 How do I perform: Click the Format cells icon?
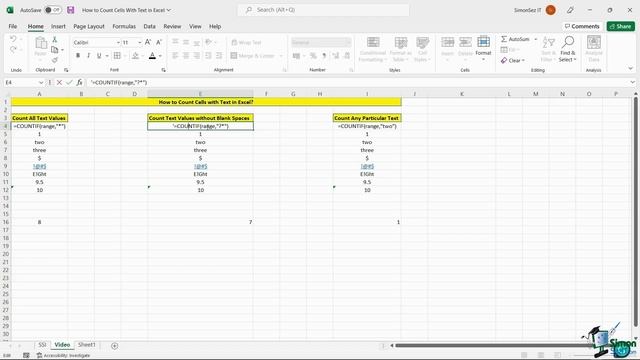(483, 42)
